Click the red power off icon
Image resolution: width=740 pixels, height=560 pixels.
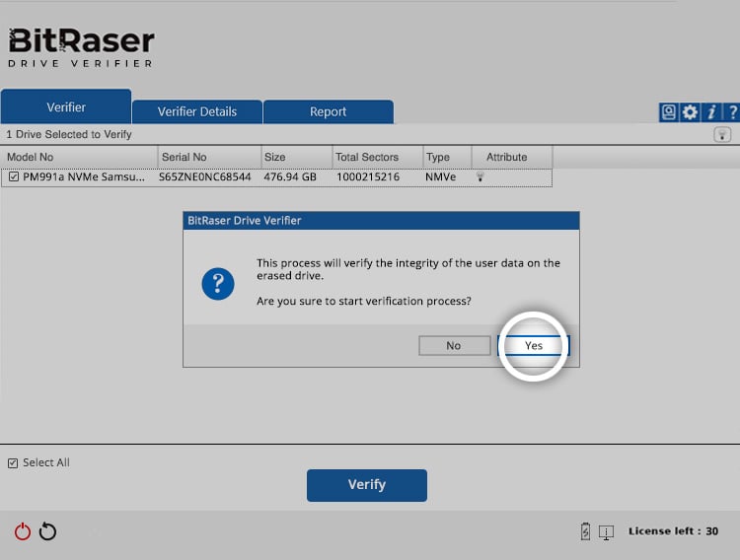(x=22, y=531)
